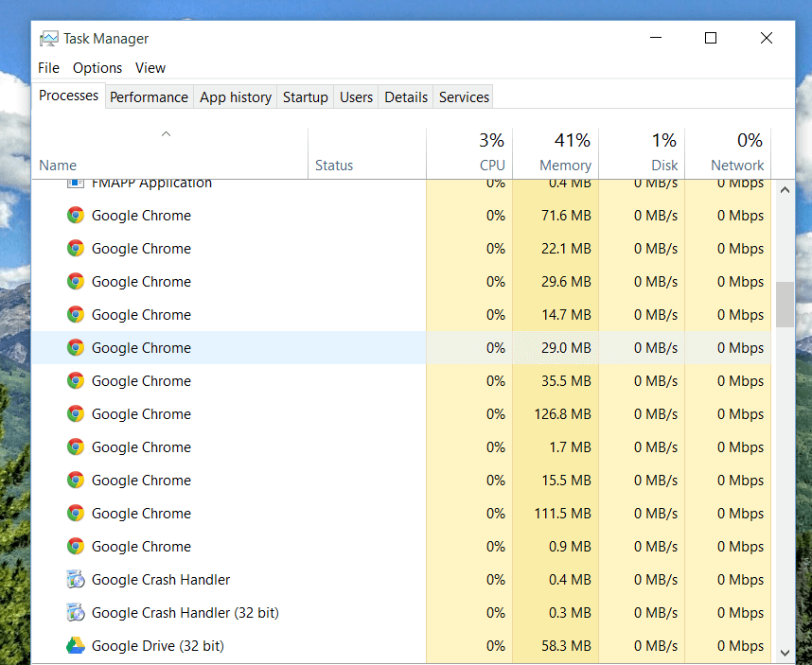Click the Task Manager icon in the title bar
Viewport: 812px width, 665px height.
click(49, 39)
